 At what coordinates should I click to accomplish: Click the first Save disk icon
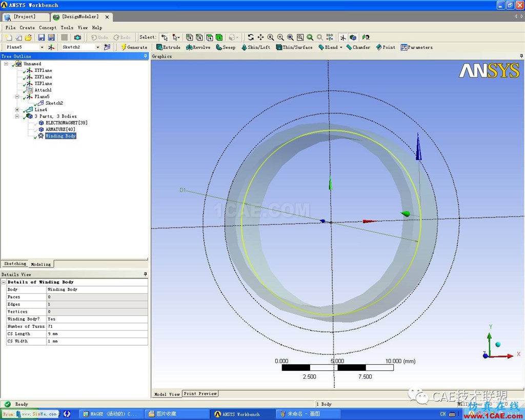(x=42, y=37)
